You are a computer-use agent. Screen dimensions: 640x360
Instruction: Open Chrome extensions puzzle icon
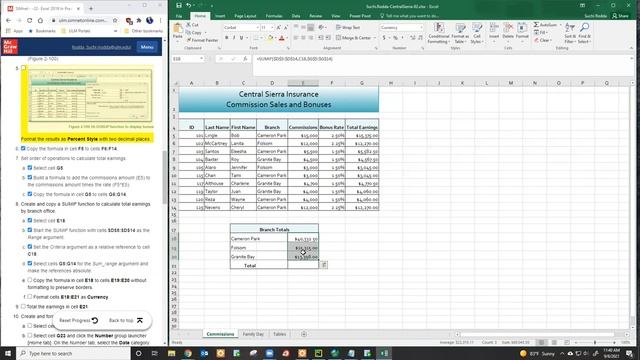139,20
